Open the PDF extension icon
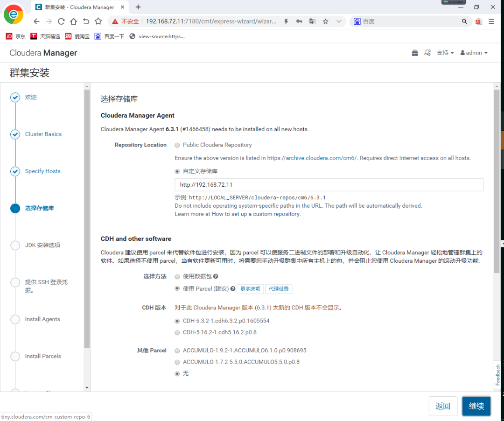This screenshot has height=421, width=504. tap(479, 21)
